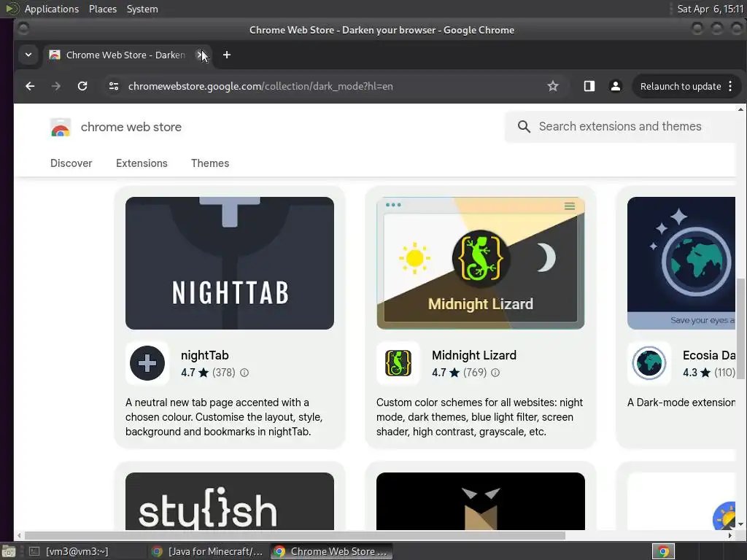Screen dimensions: 747x560
Task: Click the nightTab rating info icon
Action: (244, 373)
